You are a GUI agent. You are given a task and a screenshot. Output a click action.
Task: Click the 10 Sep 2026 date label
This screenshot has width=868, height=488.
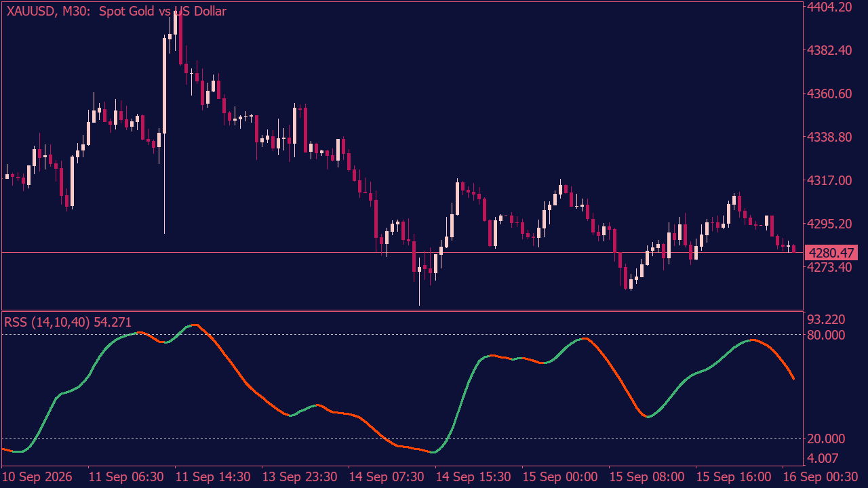(x=38, y=476)
